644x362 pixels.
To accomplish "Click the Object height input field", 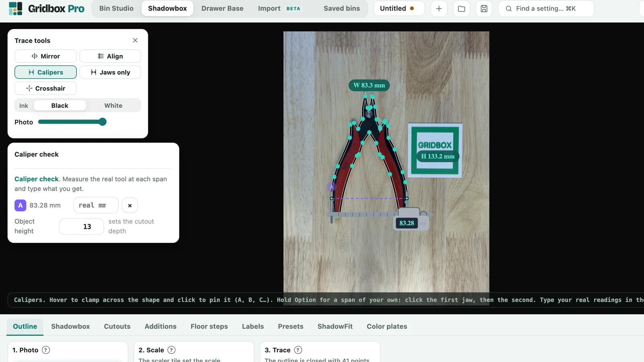I will 82,226.
